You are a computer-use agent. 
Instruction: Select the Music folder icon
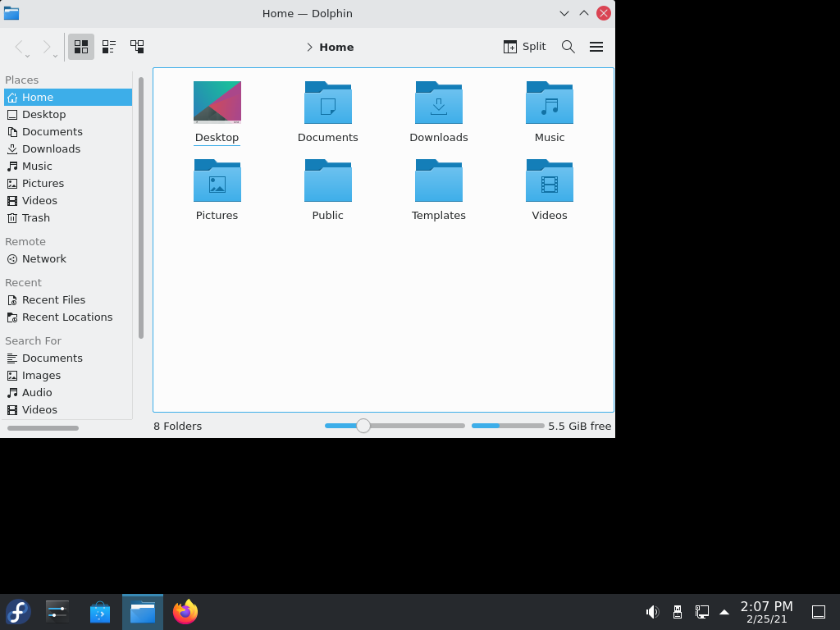tap(550, 103)
